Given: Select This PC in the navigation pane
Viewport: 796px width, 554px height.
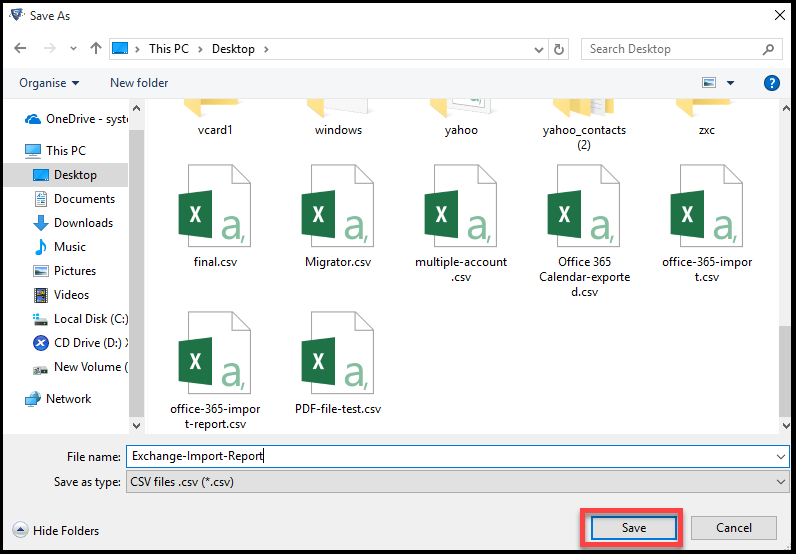Looking at the screenshot, I should (55, 151).
